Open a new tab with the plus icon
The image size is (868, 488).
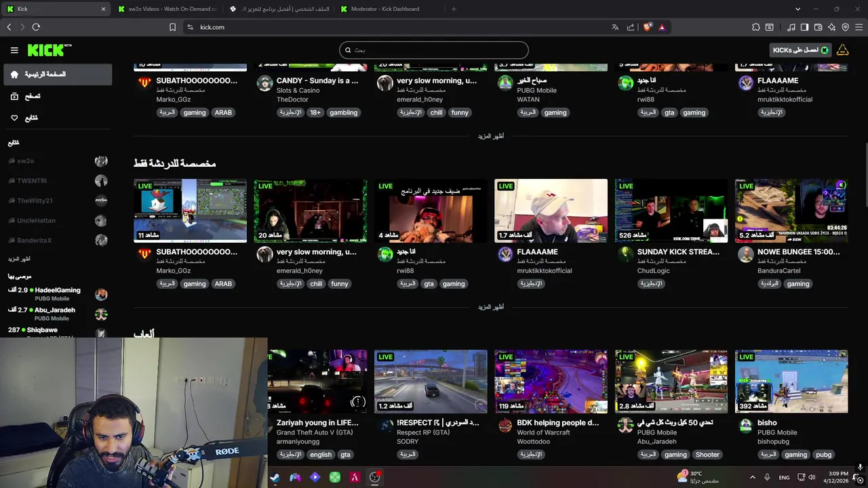tap(454, 9)
